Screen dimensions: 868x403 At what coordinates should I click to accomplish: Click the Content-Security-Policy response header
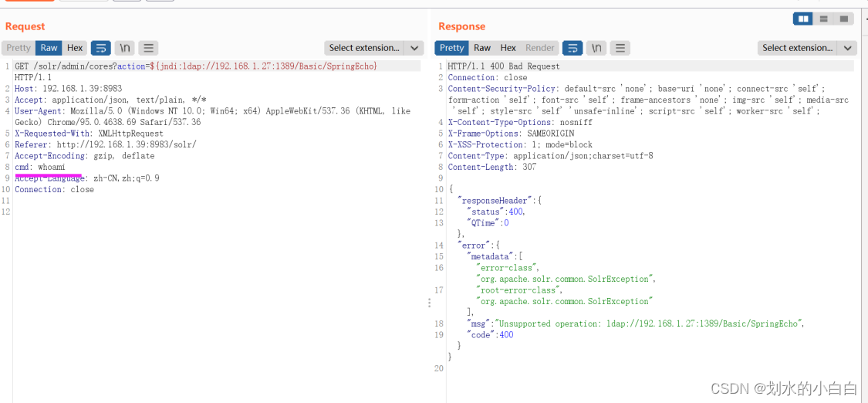click(648, 100)
